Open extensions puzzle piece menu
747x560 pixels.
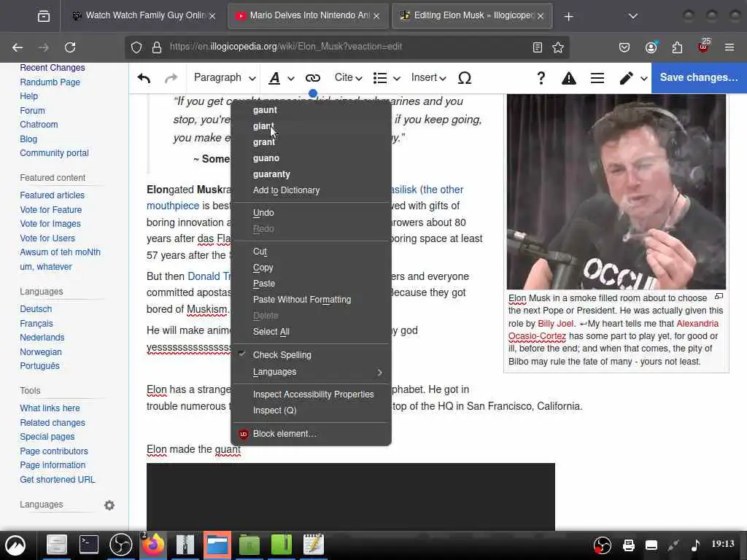point(677,47)
